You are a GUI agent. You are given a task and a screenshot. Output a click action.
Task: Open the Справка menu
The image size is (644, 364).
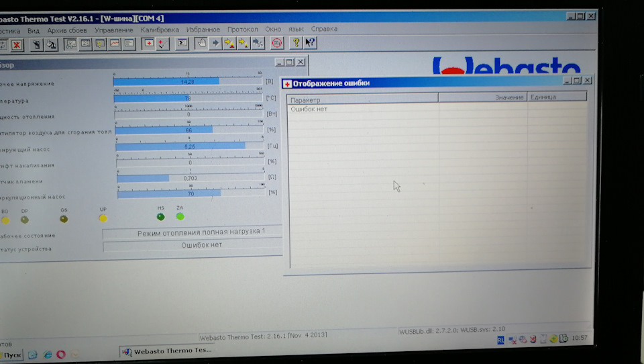[324, 29]
